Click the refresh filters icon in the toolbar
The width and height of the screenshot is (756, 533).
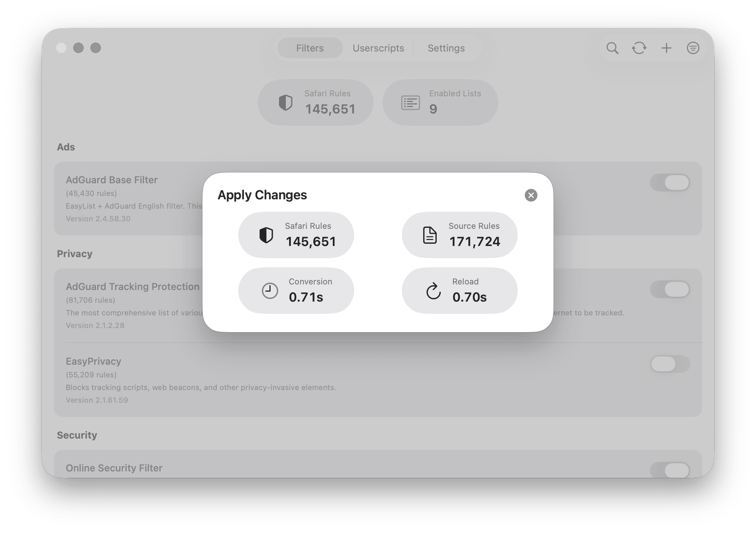coord(639,48)
